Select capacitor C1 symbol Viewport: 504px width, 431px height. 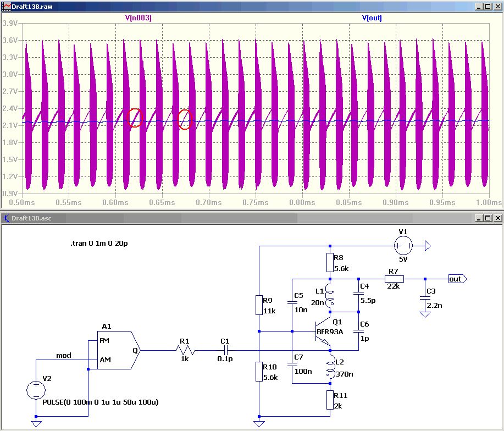(225, 350)
